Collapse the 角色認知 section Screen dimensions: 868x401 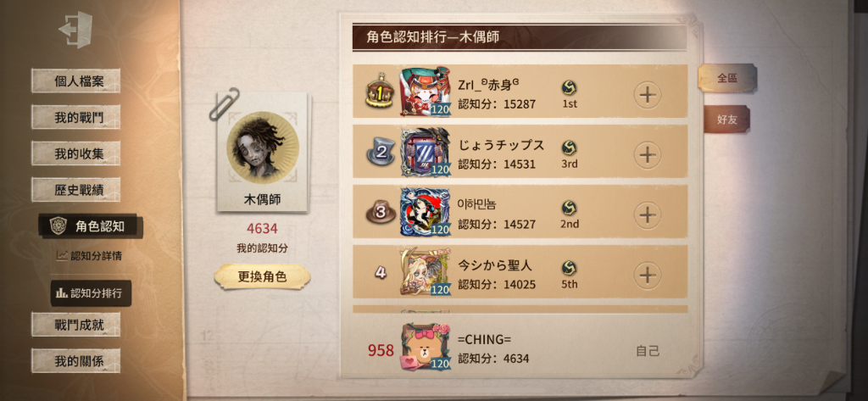(x=91, y=226)
